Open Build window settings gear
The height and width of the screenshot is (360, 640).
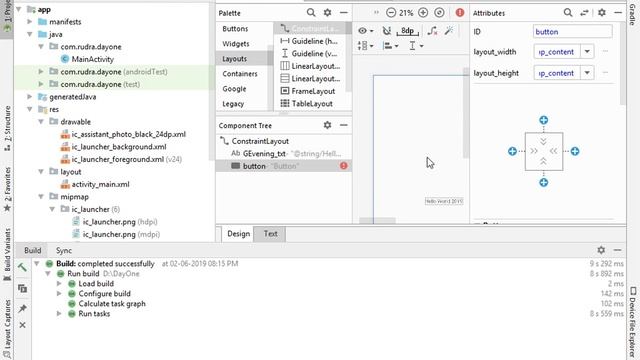[x=601, y=250]
